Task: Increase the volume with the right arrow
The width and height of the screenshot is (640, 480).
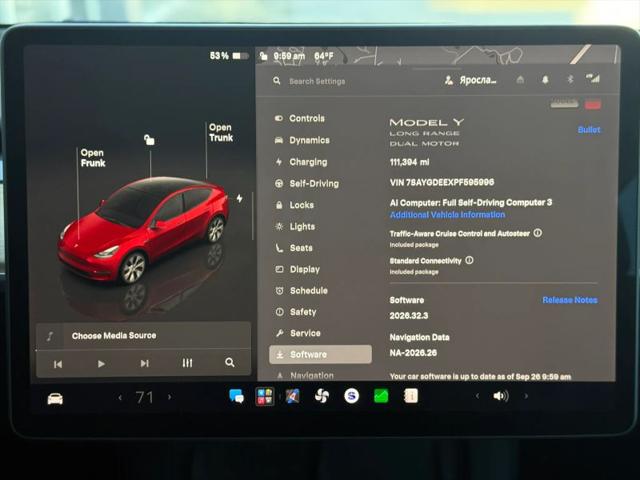Action: (x=526, y=396)
